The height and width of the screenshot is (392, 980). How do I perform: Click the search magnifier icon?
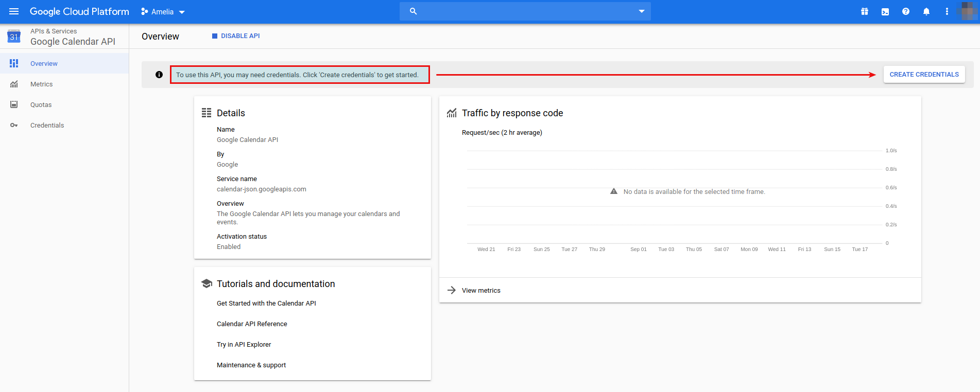pos(413,11)
